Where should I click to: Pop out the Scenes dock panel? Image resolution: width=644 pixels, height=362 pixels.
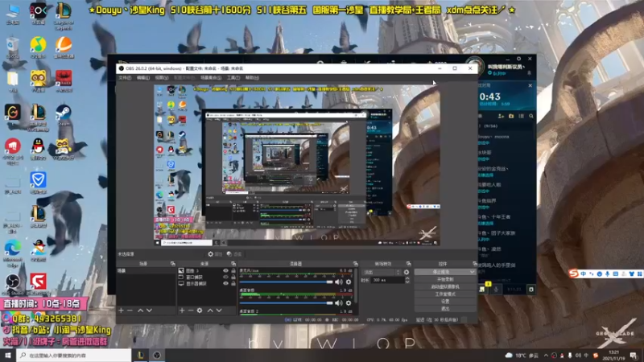(173, 264)
